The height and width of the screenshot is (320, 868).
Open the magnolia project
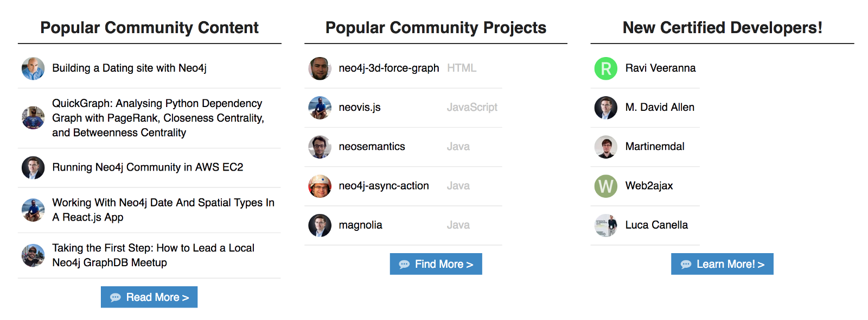(360, 225)
